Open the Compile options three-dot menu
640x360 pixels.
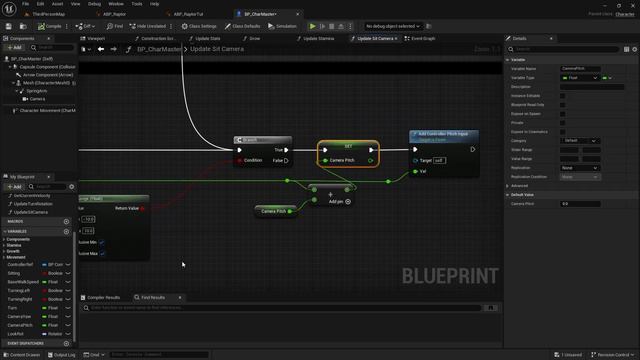pyautogui.click(x=67, y=26)
